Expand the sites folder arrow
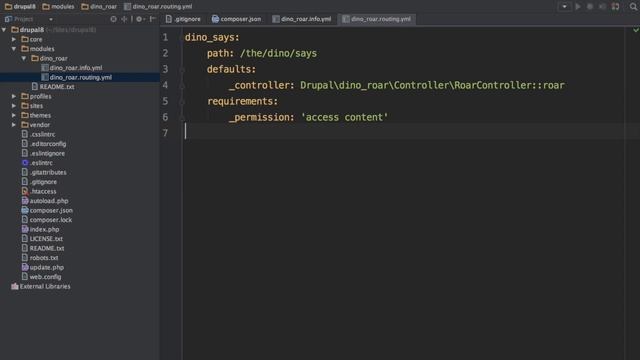640x360 pixels. coord(14,106)
